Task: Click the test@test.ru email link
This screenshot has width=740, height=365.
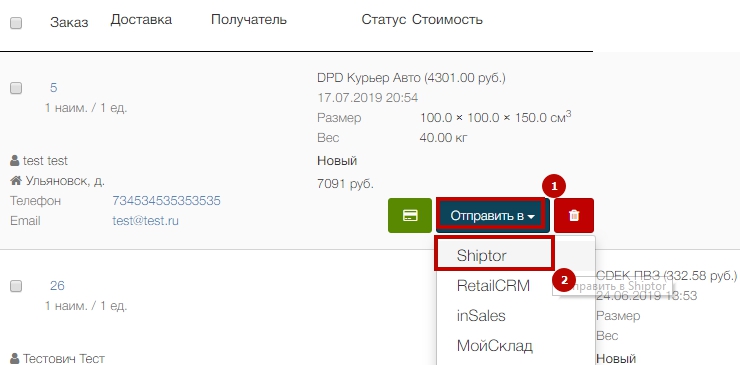Action: coord(145,221)
